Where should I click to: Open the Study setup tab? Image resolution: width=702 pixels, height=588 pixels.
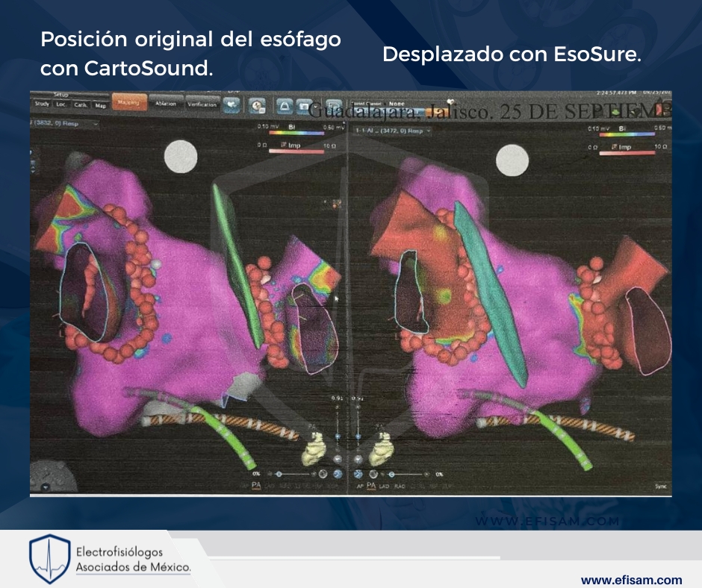click(x=42, y=104)
